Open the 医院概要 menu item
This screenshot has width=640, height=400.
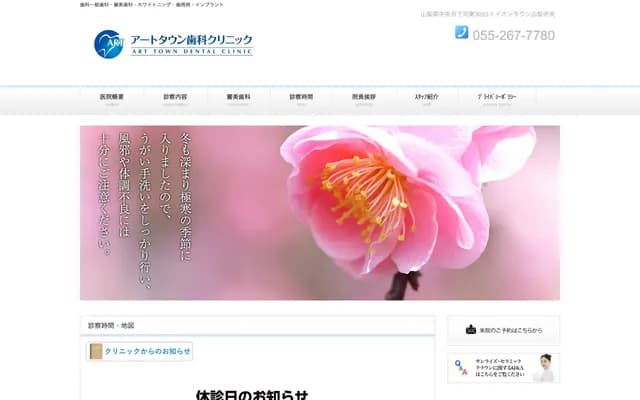pos(110,99)
